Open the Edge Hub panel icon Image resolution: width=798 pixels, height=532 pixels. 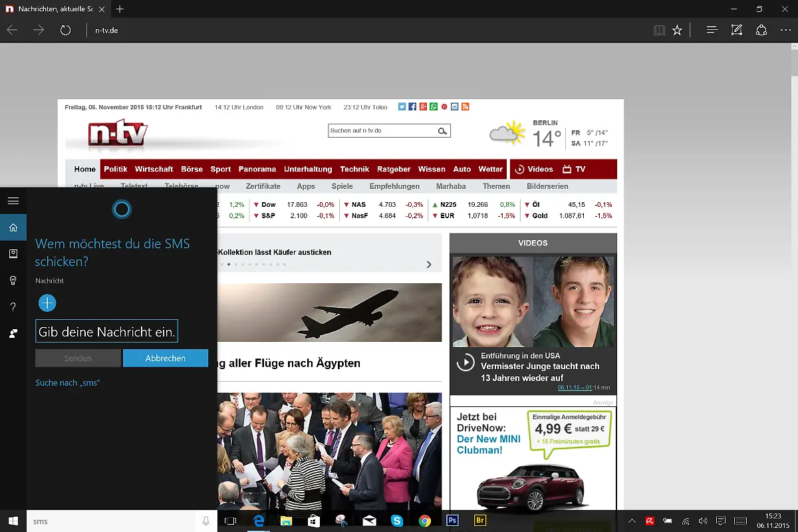[712, 30]
